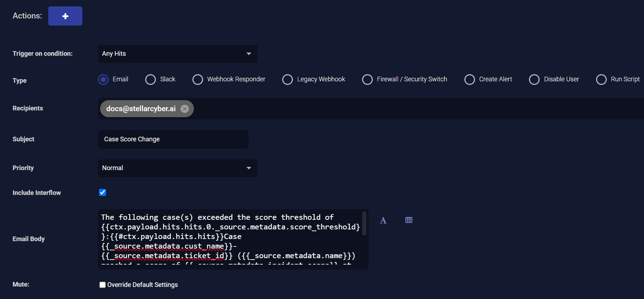Click the Email Body scrollbar

364,224
